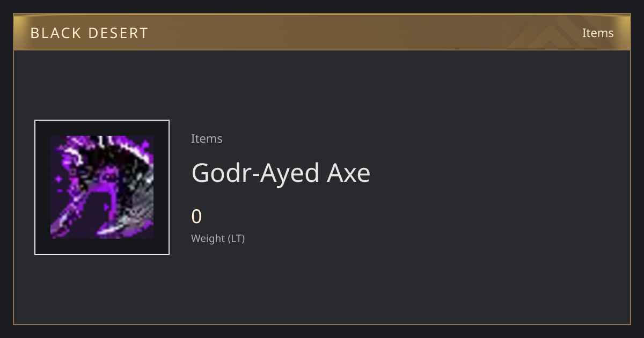The height and width of the screenshot is (338, 644).
Task: Click empty card area below item icon
Action: 102,290
